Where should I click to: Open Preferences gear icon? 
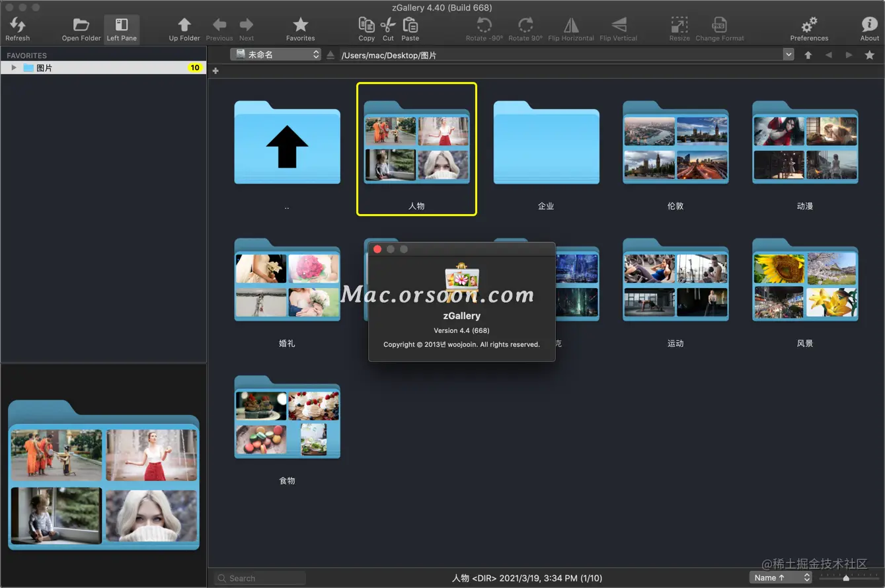pos(809,25)
